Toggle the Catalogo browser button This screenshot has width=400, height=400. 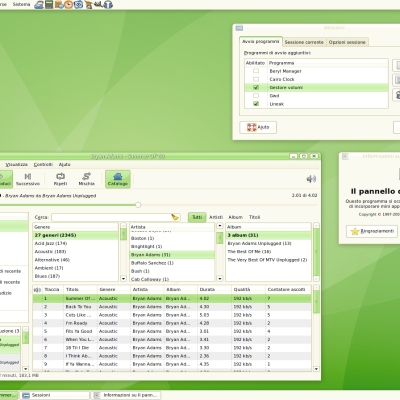(118, 179)
